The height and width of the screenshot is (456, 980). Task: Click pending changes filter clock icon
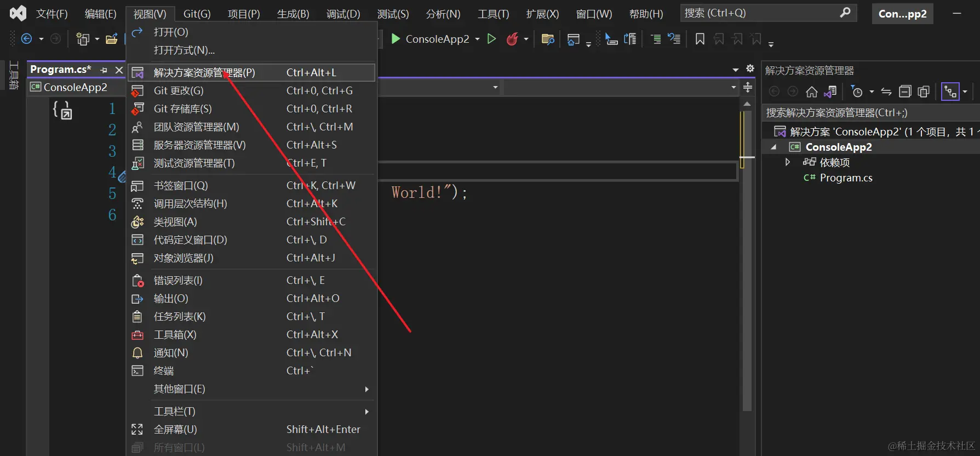pyautogui.click(x=857, y=92)
